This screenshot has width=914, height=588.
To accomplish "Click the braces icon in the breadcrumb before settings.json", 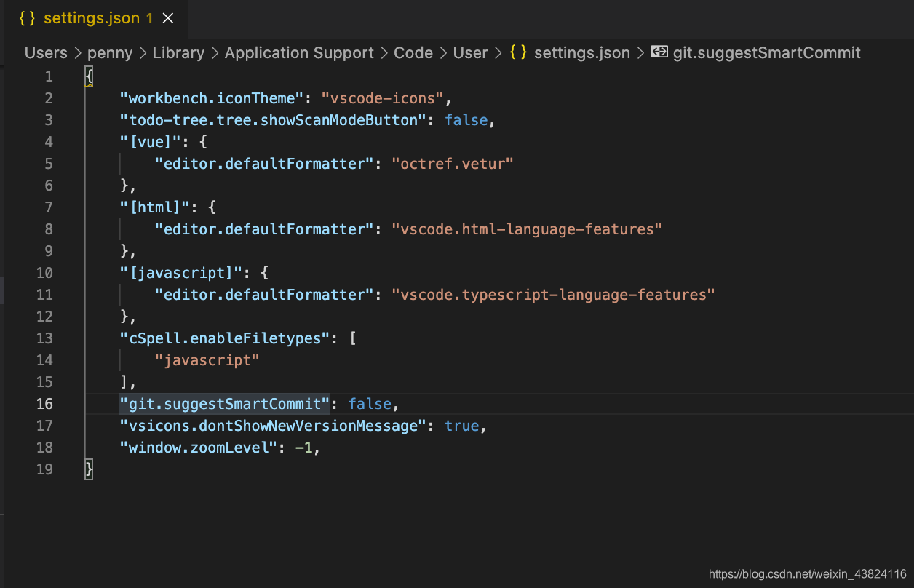I will (519, 52).
